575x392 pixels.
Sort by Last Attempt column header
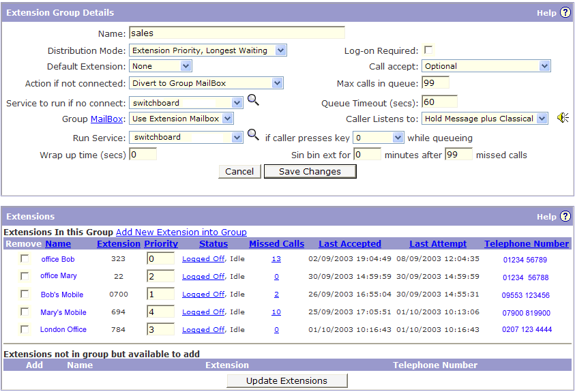click(x=438, y=243)
